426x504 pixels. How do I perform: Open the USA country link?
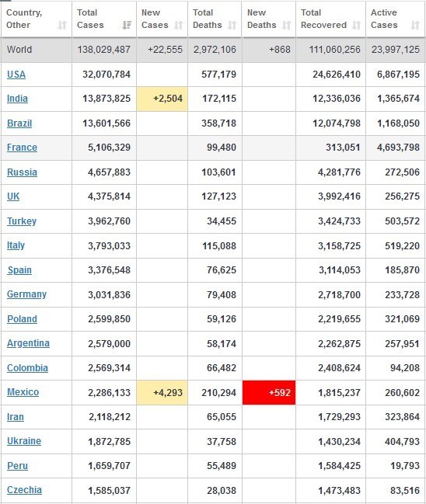[x=16, y=75]
